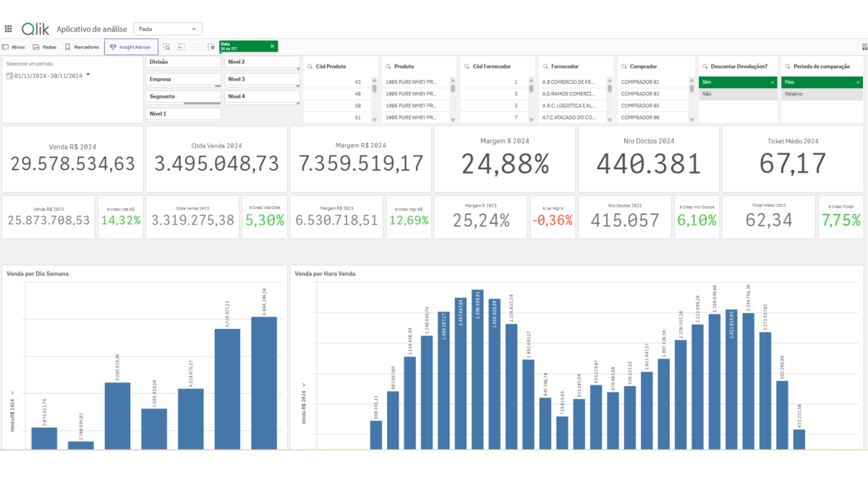Viewport: 868px width, 488px height.
Task: Search within Cód Produto filter pane
Action: [310, 67]
